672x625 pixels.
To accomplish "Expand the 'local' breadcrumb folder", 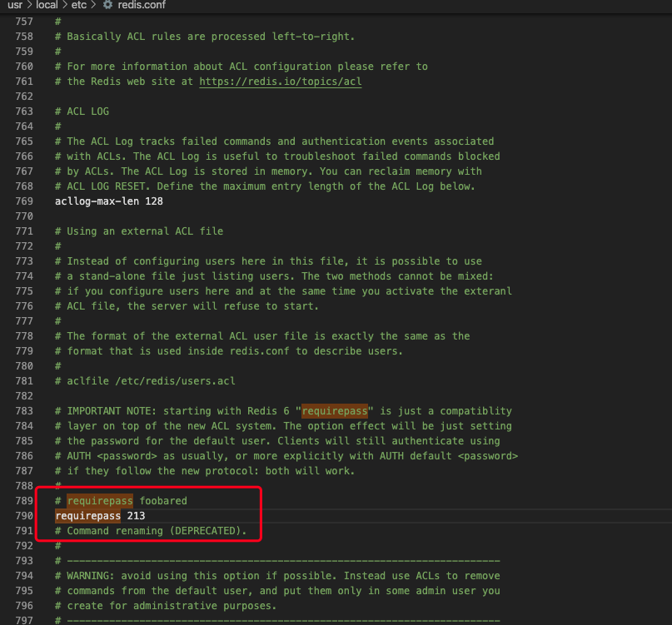I will point(47,5).
